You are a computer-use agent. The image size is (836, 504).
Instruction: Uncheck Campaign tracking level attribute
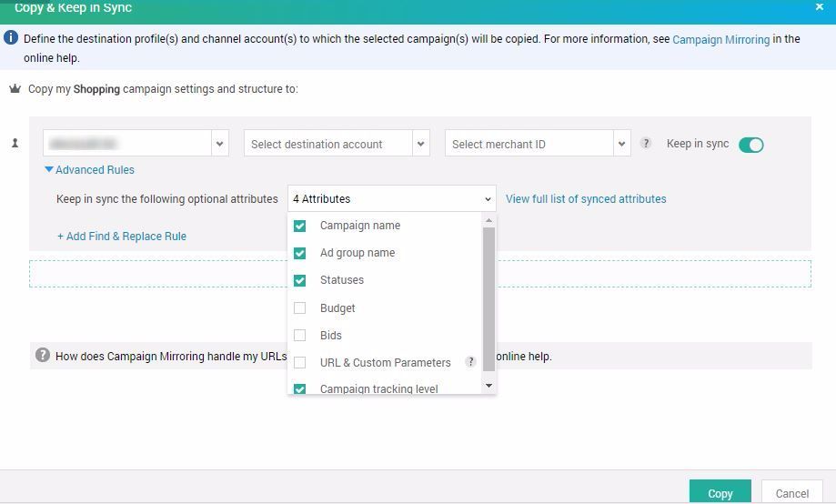click(299, 388)
